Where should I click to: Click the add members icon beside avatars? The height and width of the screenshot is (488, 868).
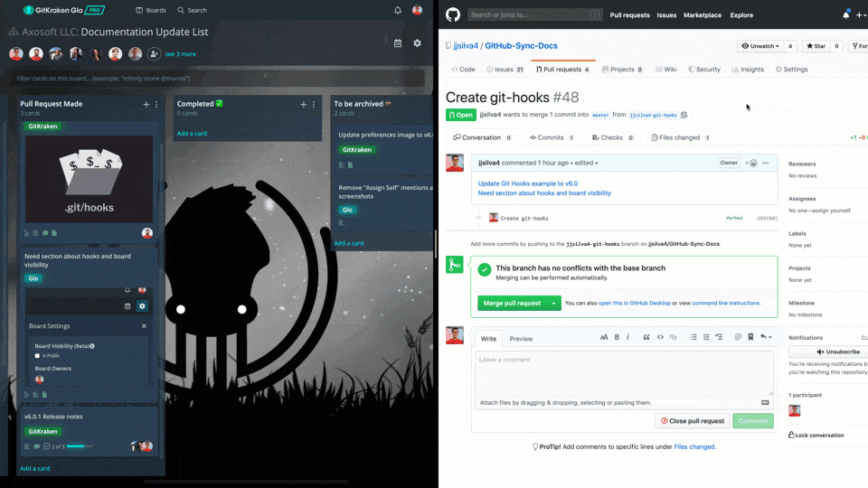pos(154,53)
